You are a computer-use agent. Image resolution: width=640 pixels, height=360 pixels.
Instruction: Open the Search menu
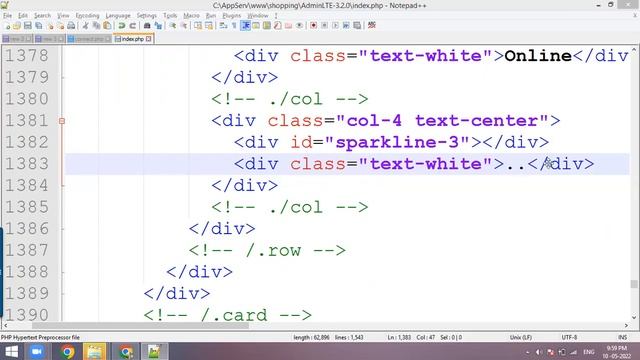(42, 16)
